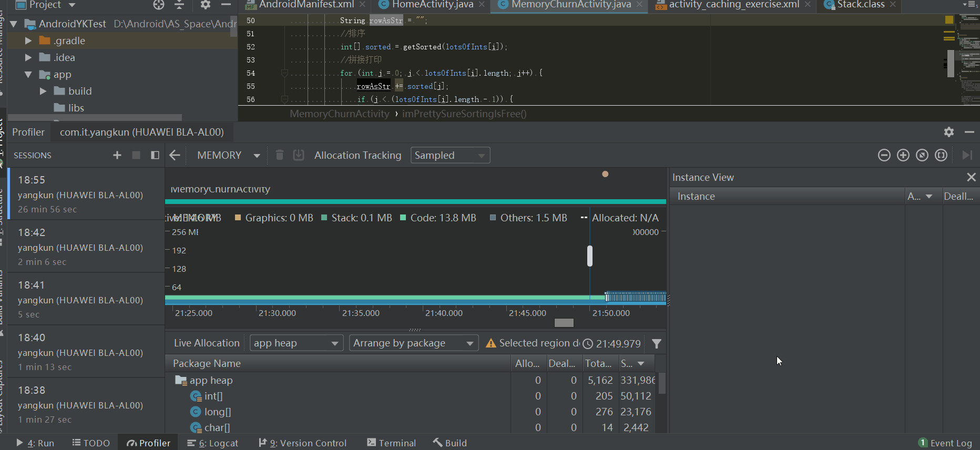Open the 18:40 session
980x450 pixels.
pyautogui.click(x=86, y=352)
